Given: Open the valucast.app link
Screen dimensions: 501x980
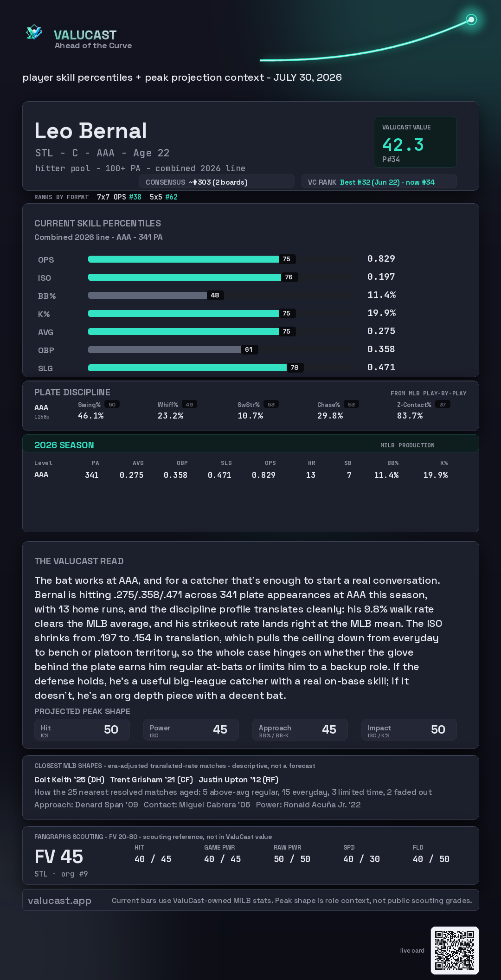Looking at the screenshot, I should [59, 901].
